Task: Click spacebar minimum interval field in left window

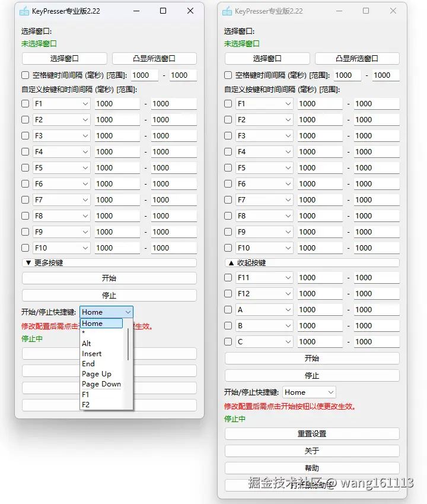Action: click(x=145, y=75)
